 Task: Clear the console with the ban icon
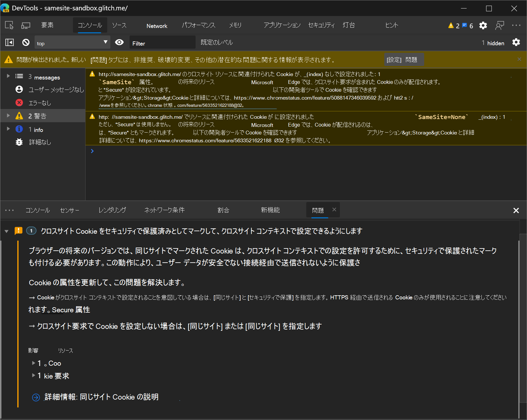[26, 42]
